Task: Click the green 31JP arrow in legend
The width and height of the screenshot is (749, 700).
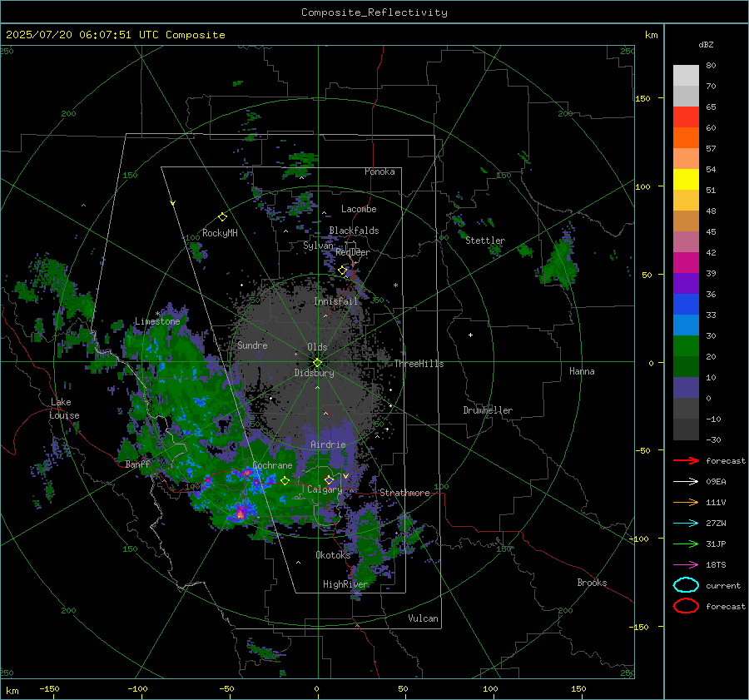Action: (686, 544)
